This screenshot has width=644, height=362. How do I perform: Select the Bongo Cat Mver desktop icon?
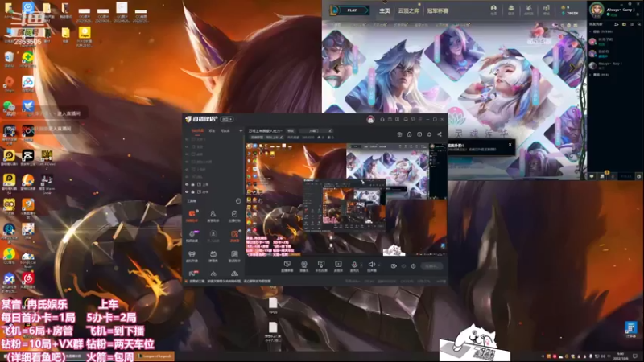point(28,259)
